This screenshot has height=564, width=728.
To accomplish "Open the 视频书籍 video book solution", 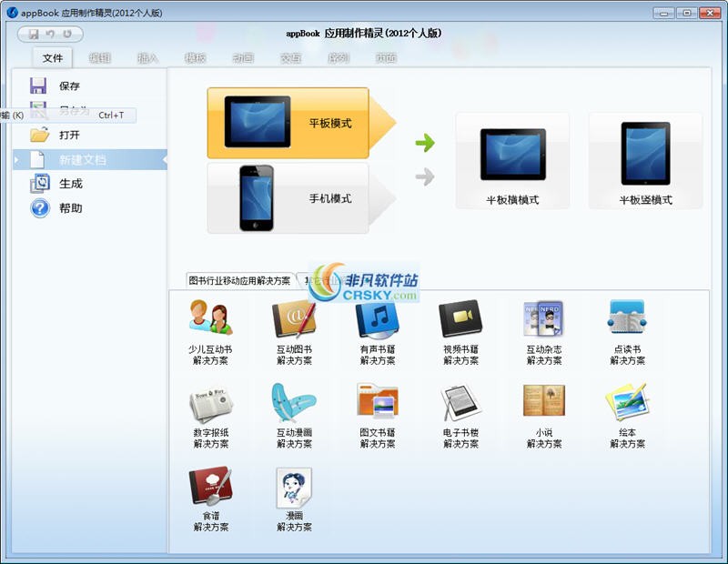I will (x=460, y=332).
